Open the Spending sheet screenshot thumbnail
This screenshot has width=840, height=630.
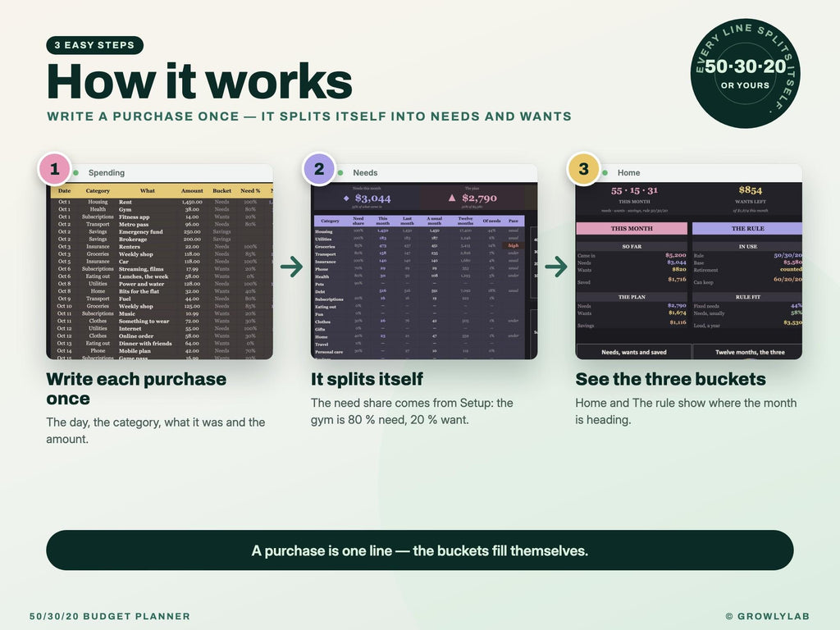point(160,262)
